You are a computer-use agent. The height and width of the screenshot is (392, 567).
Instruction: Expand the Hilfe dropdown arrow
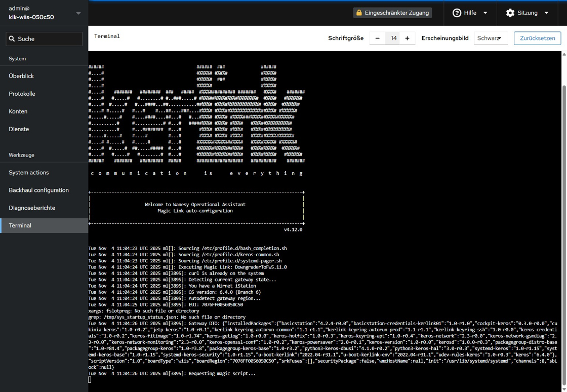click(x=485, y=13)
